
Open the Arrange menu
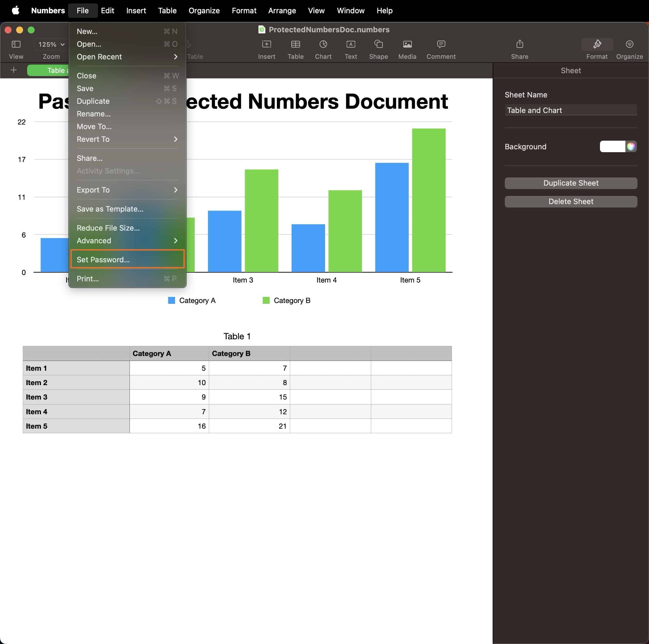pos(282,10)
